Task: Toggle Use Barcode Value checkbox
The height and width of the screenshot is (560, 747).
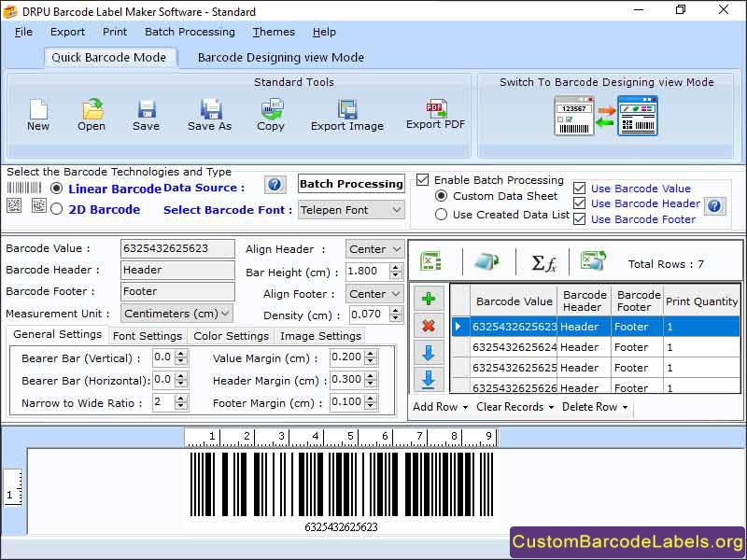Action: pos(579,189)
